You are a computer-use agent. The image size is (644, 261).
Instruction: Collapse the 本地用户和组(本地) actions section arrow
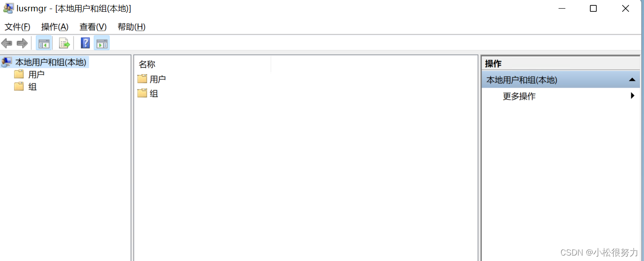(632, 80)
